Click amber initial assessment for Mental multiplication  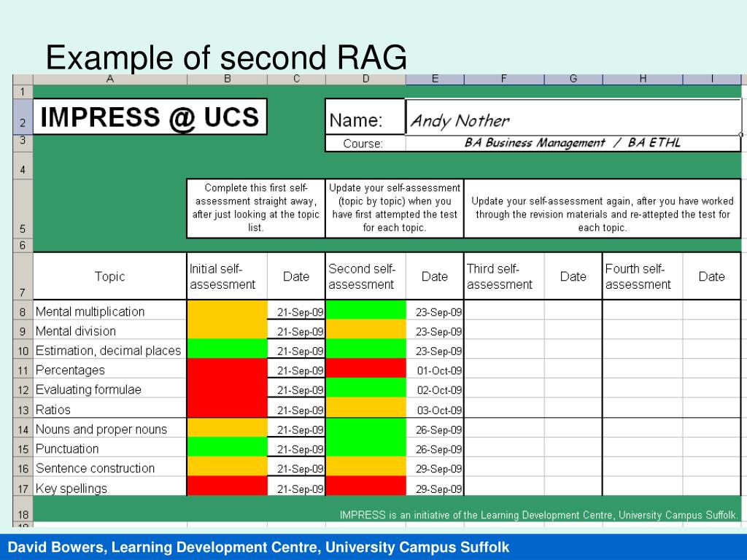pyautogui.click(x=228, y=310)
